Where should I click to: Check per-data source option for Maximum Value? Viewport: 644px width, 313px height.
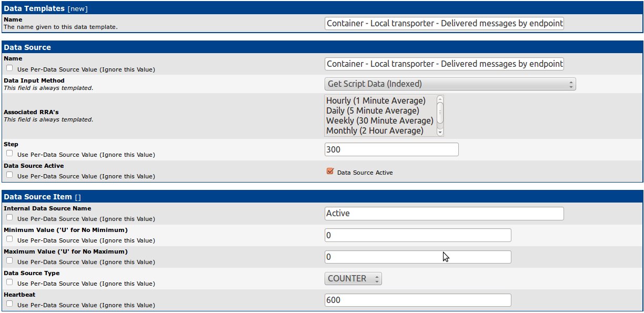[9, 261]
